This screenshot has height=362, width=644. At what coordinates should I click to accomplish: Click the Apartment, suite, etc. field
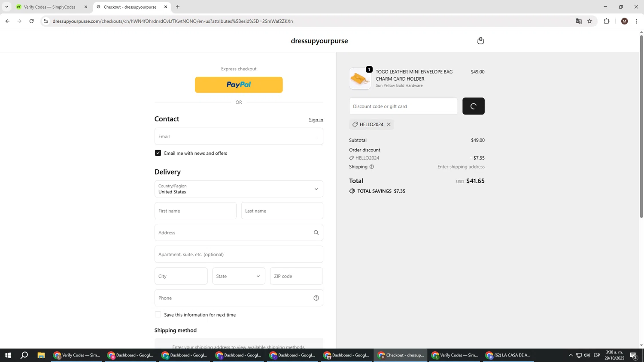tap(239, 255)
